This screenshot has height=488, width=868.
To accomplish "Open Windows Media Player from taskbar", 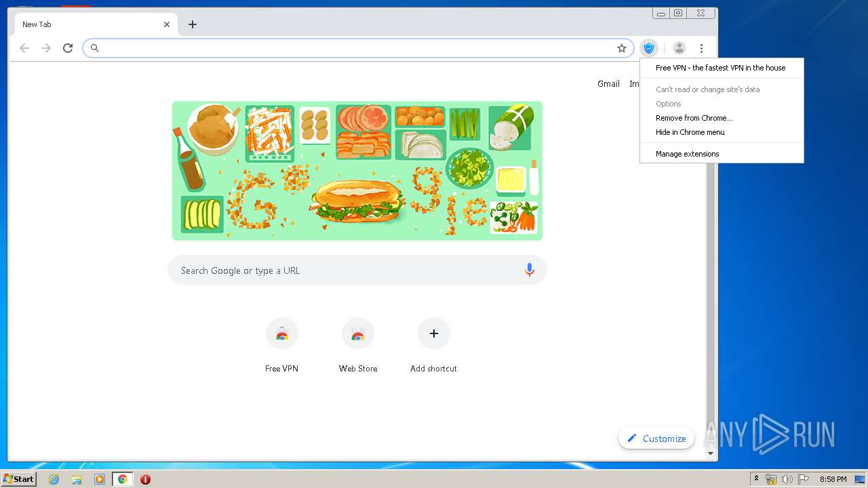I will click(x=100, y=479).
